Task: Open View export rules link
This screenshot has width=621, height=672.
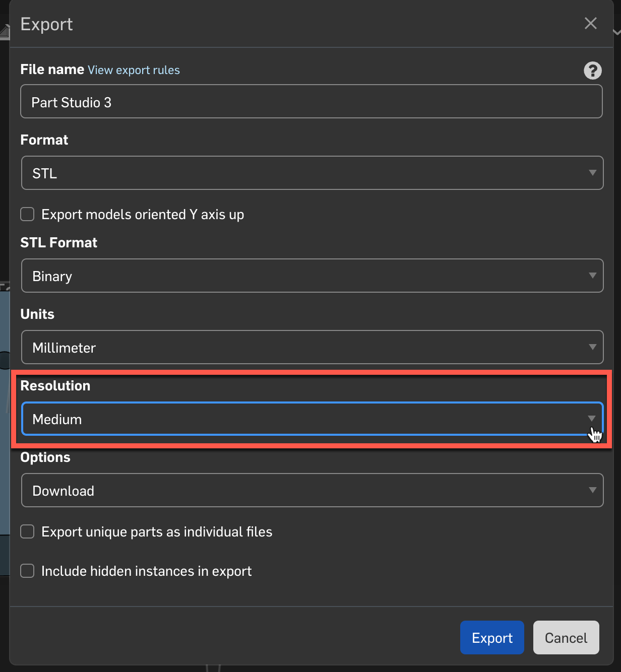Action: tap(134, 70)
